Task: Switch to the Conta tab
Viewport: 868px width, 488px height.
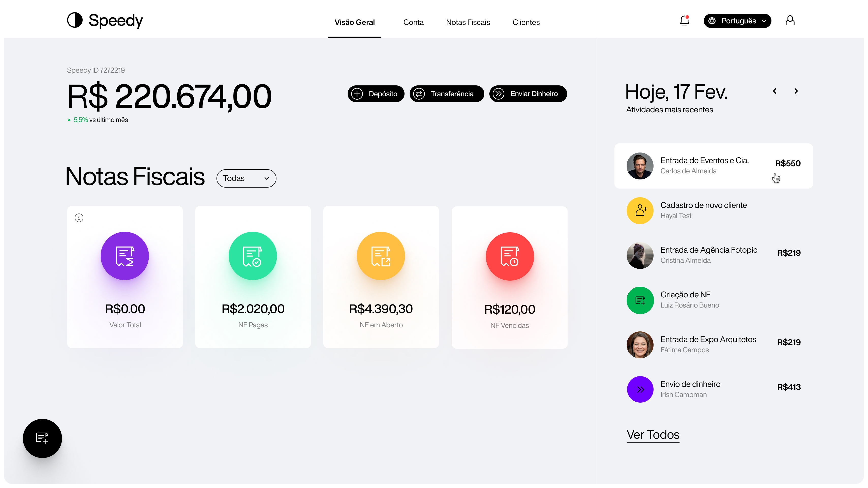Action: (x=413, y=22)
